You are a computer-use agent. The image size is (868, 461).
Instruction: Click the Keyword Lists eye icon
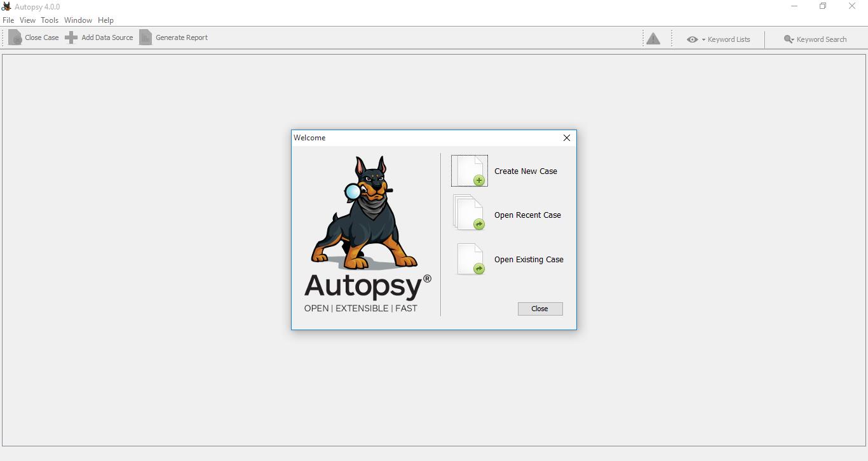pos(693,39)
